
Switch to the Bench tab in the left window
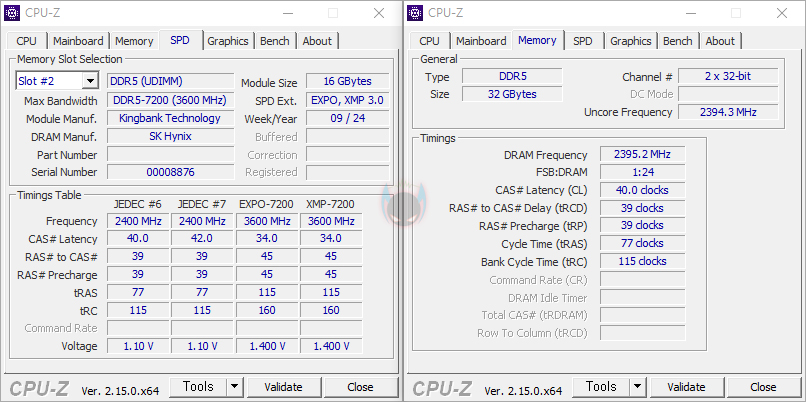pos(274,41)
